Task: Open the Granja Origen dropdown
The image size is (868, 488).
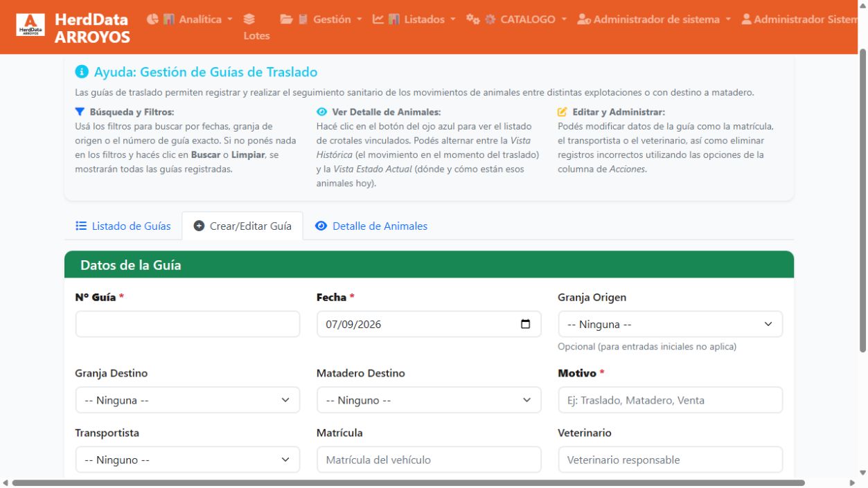Action: (670, 324)
